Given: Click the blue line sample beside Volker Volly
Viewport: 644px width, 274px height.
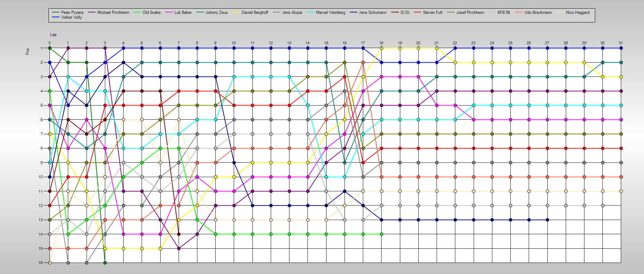Looking at the screenshot, I should (x=56, y=17).
